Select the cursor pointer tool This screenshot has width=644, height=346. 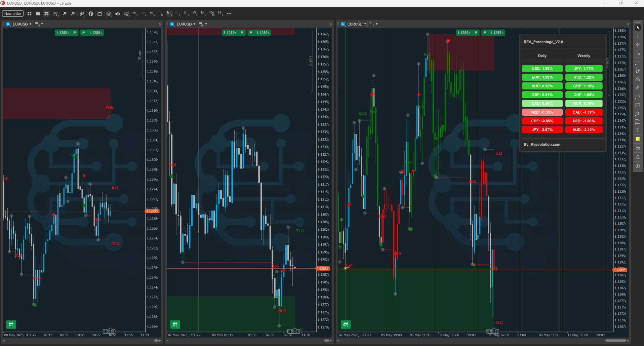coord(638,28)
